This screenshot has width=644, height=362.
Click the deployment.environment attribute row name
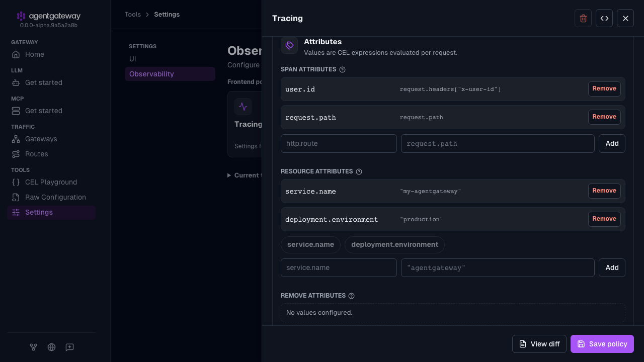332,220
